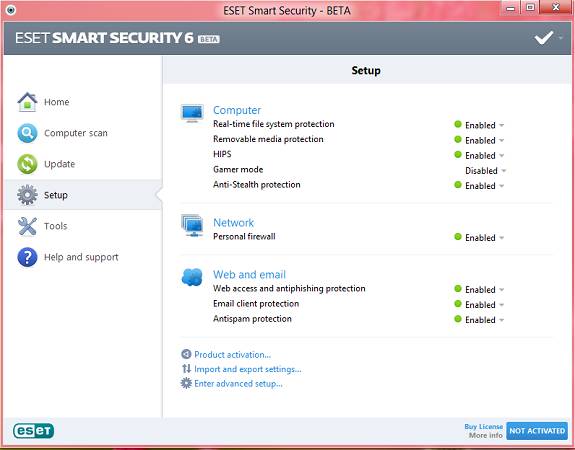The height and width of the screenshot is (450, 575).
Task: Open the Computer settings heading link
Action: (x=237, y=110)
